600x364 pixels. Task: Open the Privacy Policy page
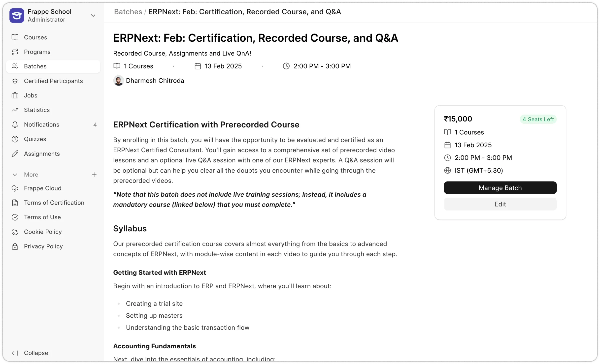point(43,246)
